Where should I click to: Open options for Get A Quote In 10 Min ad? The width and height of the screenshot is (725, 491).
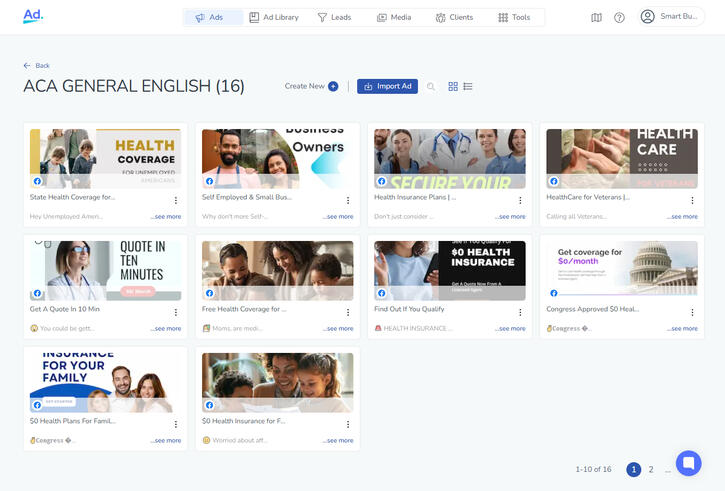pyautogui.click(x=176, y=312)
